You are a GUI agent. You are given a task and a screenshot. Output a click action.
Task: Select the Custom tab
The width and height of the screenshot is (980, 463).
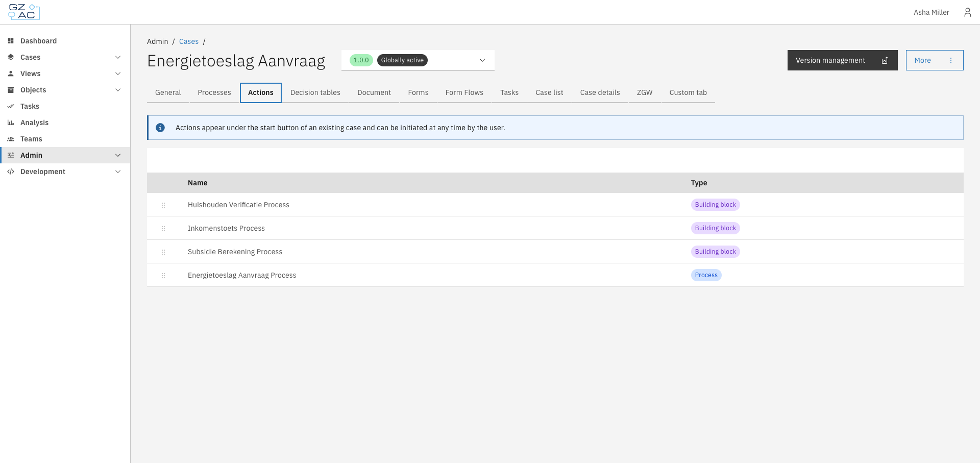tap(688, 92)
